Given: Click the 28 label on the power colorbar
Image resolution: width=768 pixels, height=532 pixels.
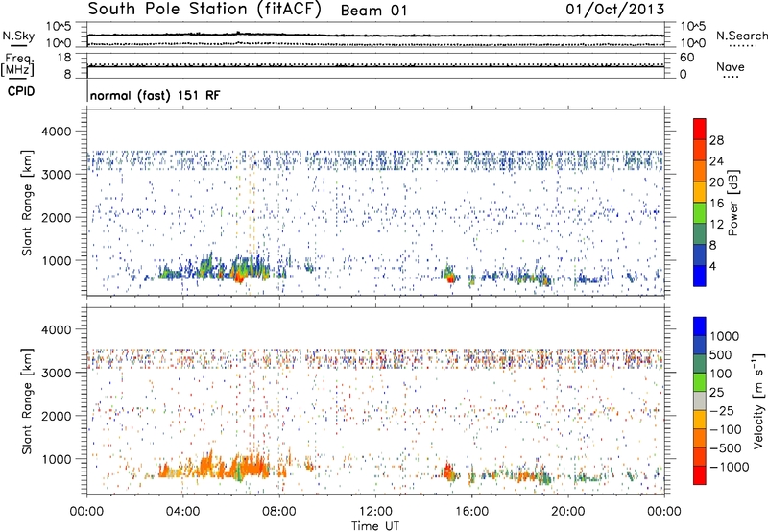Looking at the screenshot, I should click(x=716, y=140).
